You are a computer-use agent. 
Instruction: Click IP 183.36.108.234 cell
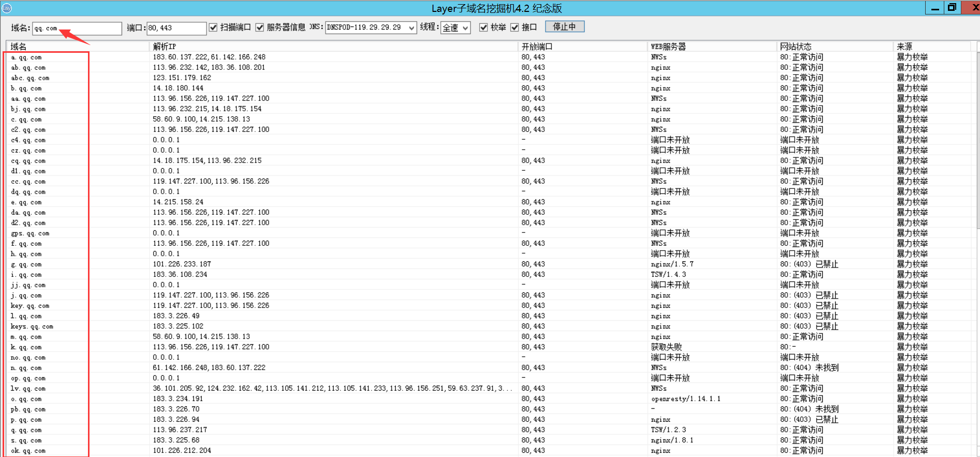pyautogui.click(x=180, y=274)
